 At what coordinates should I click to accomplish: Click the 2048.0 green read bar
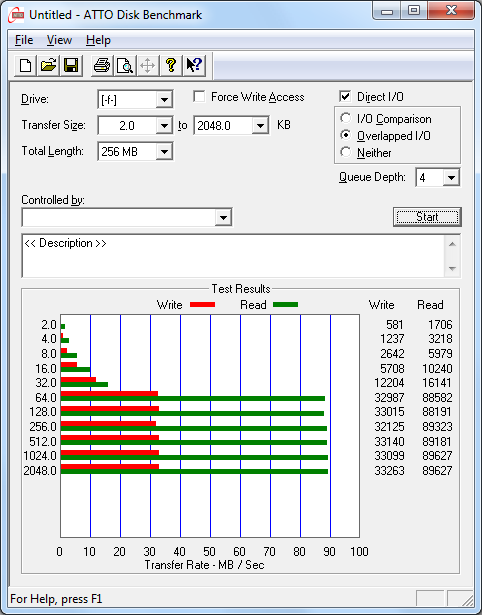[x=194, y=471]
